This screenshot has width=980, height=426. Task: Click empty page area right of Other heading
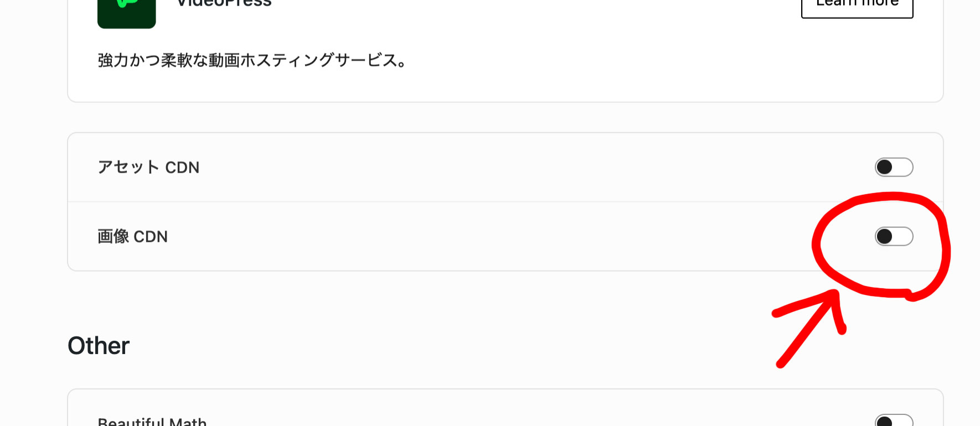tap(443, 346)
